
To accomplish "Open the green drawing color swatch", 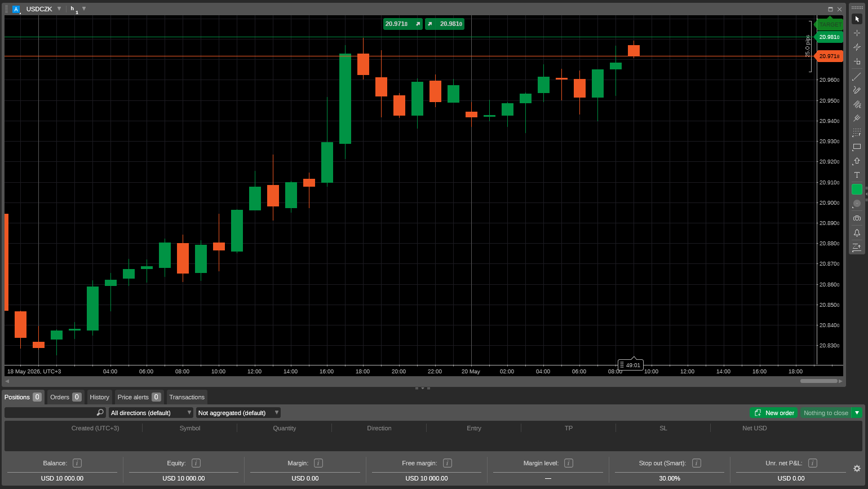I will click(x=857, y=189).
